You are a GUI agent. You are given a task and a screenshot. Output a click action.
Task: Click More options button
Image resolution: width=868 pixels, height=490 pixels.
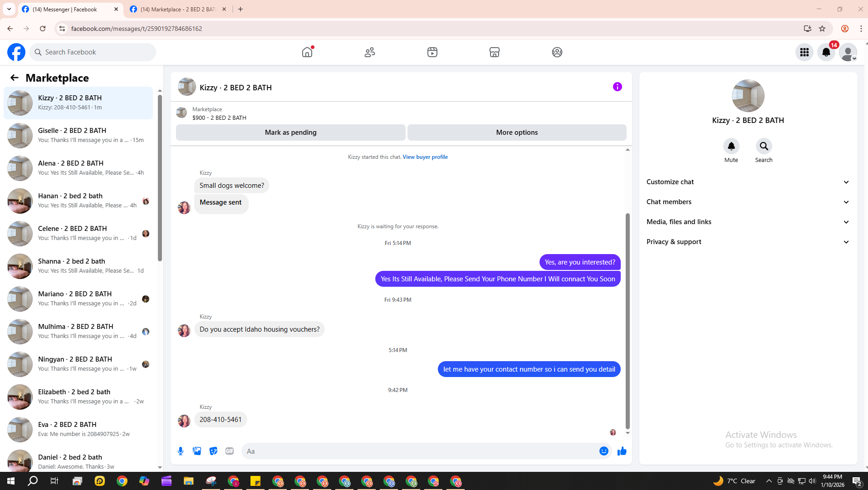coord(517,132)
